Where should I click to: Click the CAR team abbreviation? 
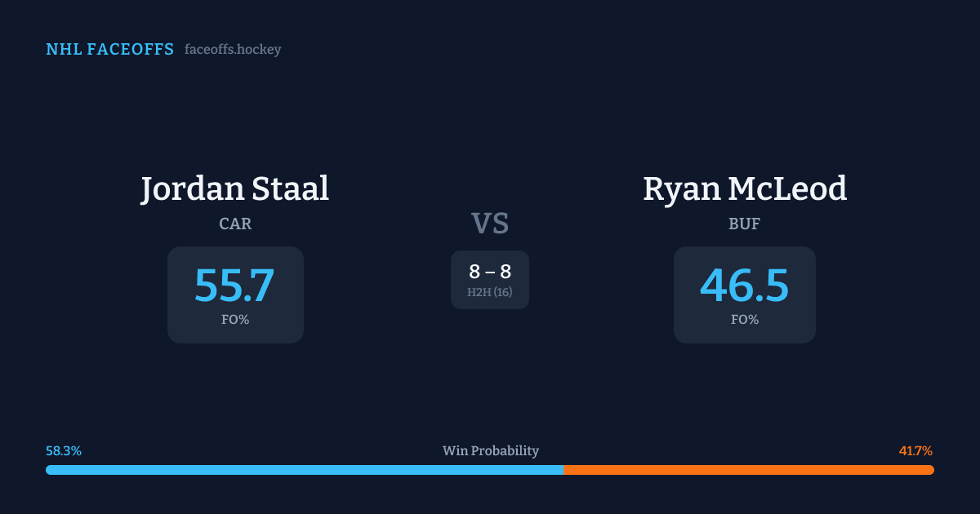pyautogui.click(x=235, y=224)
